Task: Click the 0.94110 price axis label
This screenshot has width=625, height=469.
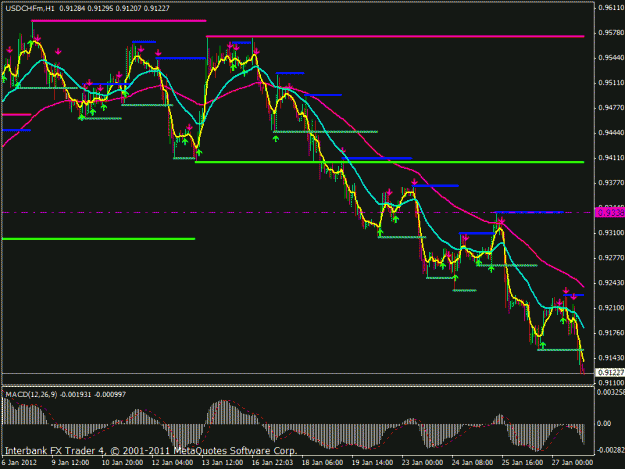Action: pos(611,158)
